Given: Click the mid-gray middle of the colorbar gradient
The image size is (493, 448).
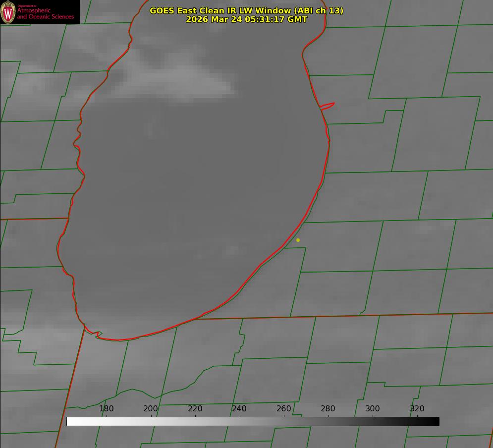Looking at the screenshot, I should (x=253, y=421).
